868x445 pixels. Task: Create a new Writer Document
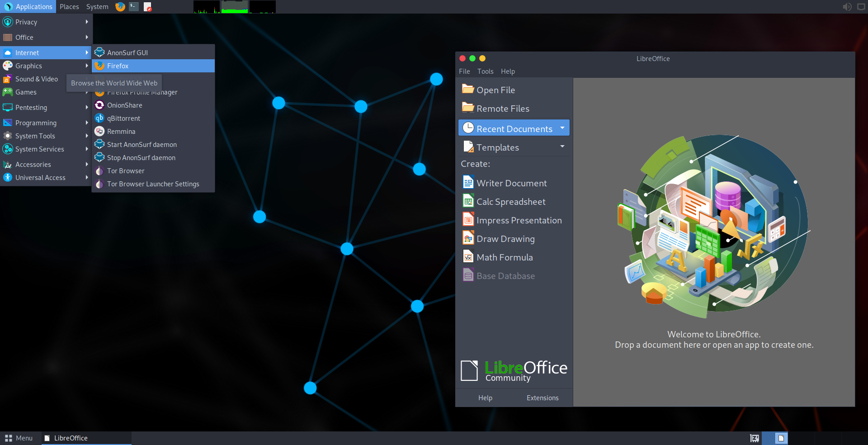(511, 183)
